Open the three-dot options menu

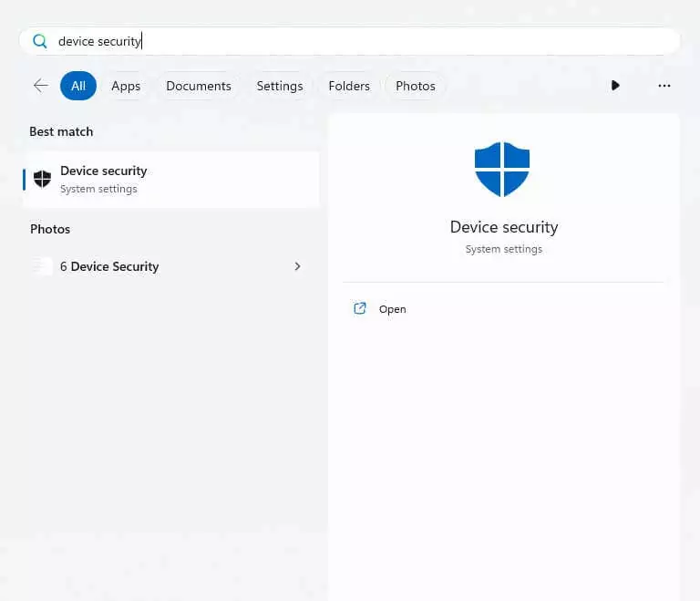click(664, 86)
